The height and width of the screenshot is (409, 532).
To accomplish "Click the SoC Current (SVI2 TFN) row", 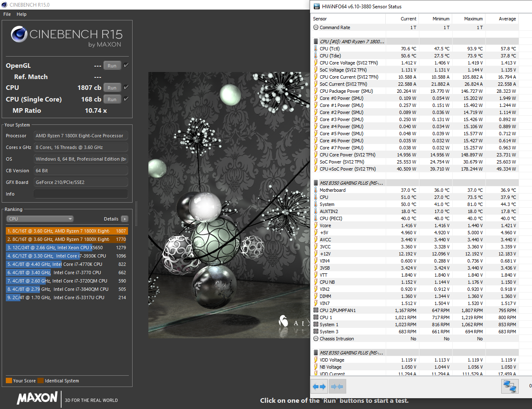I will click(415, 84).
